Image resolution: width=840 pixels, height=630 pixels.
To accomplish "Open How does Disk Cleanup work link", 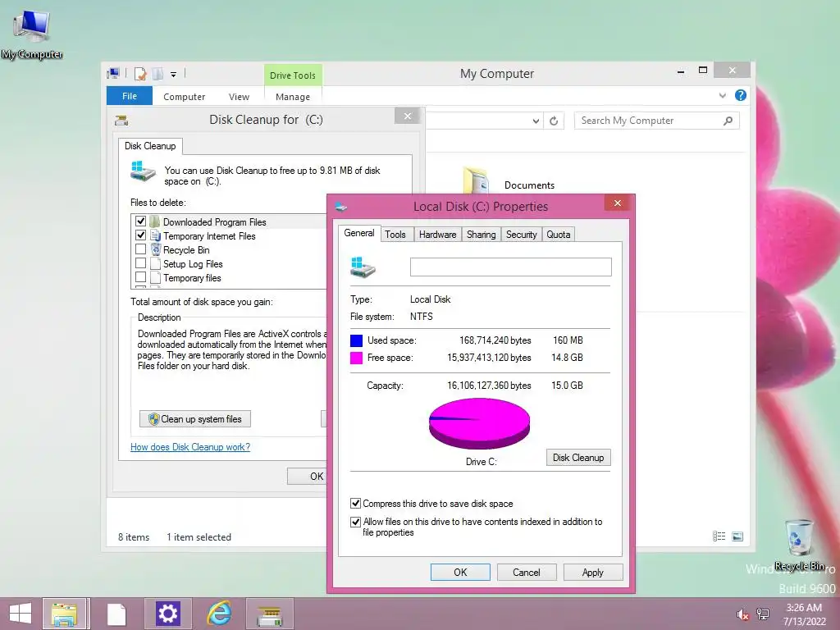I will (x=190, y=447).
